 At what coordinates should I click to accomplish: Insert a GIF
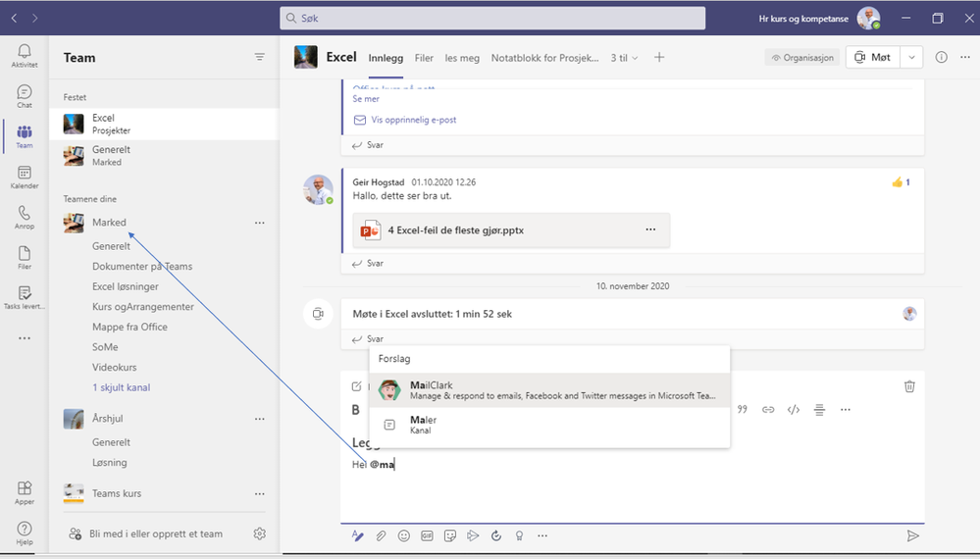[x=427, y=535]
